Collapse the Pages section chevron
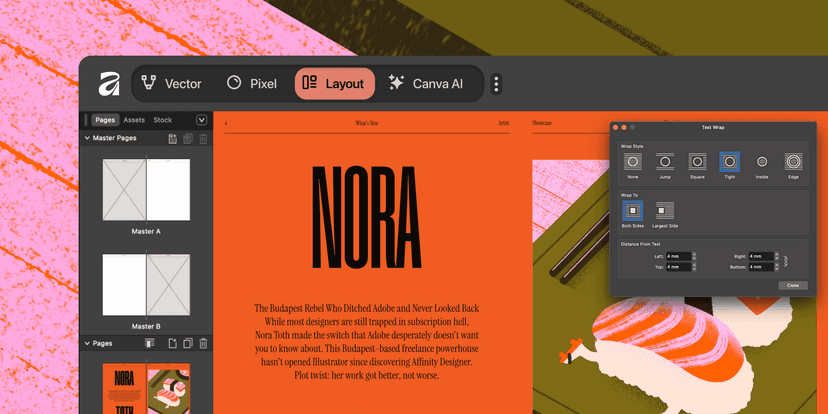Image resolution: width=828 pixels, height=414 pixels. click(x=87, y=344)
